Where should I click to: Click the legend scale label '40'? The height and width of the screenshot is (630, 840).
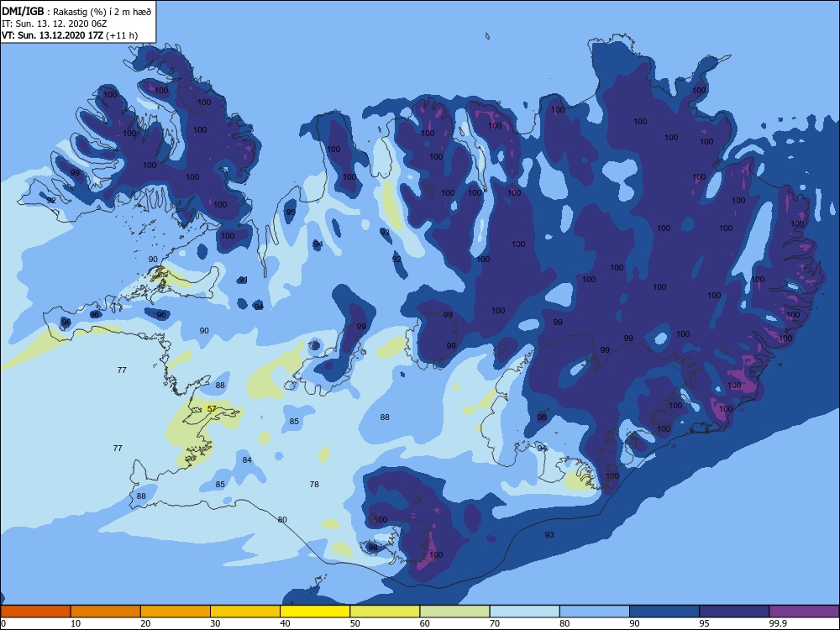point(285,623)
